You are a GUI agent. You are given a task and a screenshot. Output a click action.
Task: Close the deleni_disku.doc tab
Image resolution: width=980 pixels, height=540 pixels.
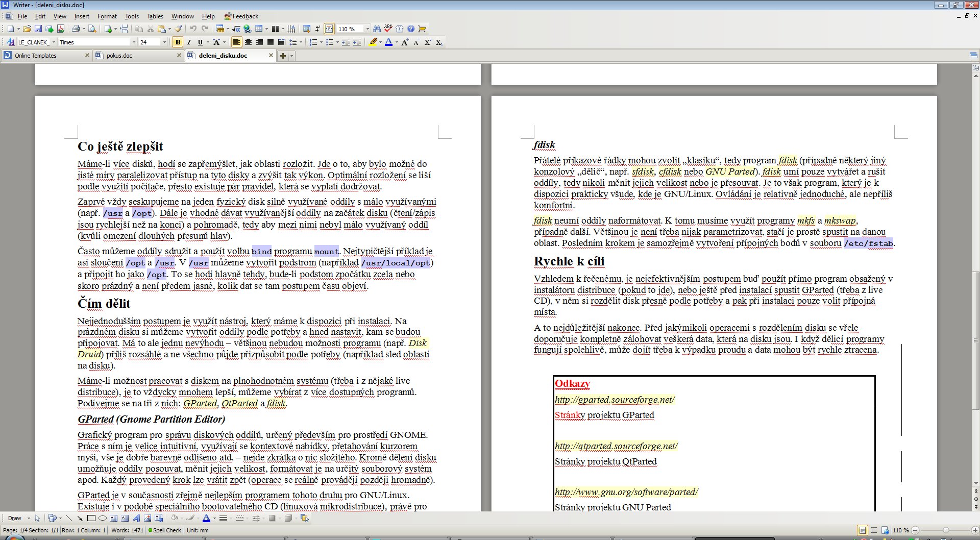(x=271, y=55)
